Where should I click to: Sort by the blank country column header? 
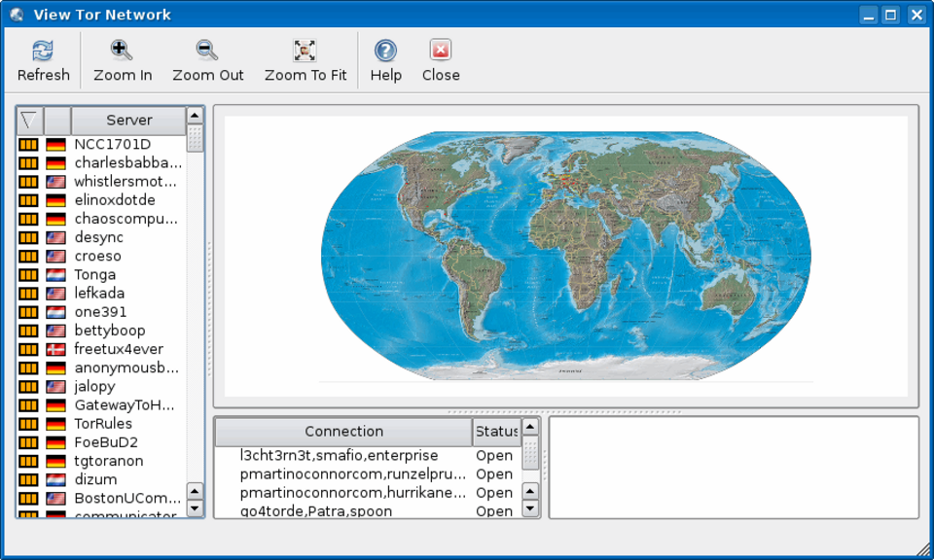[x=57, y=121]
